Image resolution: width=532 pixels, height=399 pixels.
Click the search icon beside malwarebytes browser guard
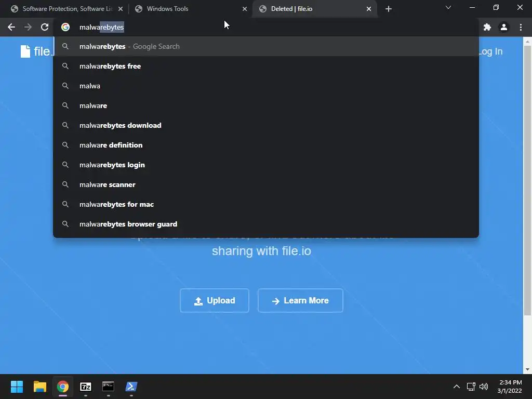click(x=65, y=224)
